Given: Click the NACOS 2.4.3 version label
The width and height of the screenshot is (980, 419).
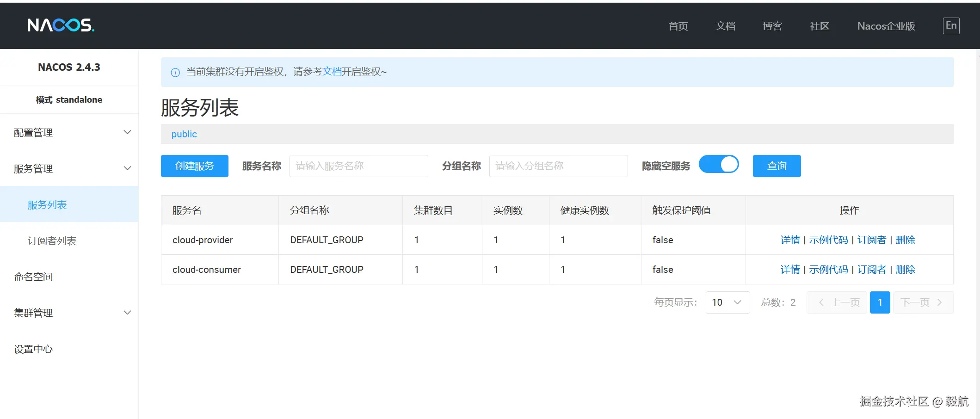Looking at the screenshot, I should click(x=69, y=68).
